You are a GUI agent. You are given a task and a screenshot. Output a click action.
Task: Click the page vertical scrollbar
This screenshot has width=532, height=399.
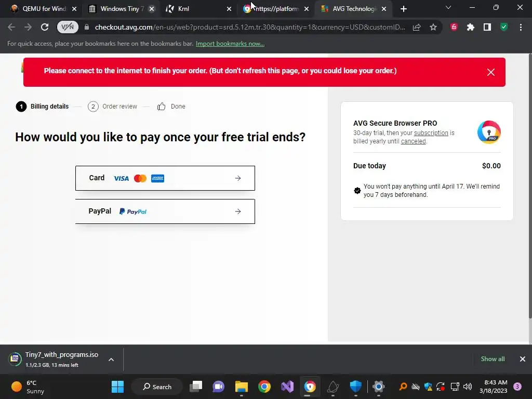coord(530,187)
